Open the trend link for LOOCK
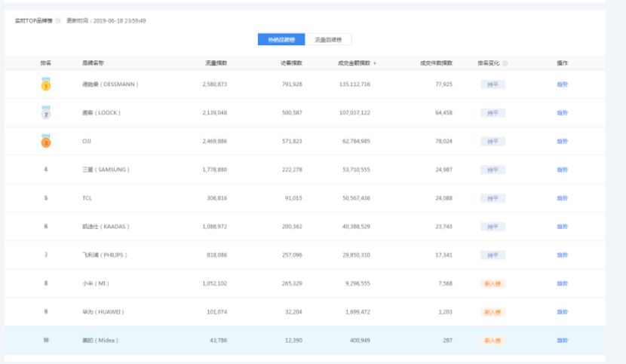626x364 pixels. point(562,113)
